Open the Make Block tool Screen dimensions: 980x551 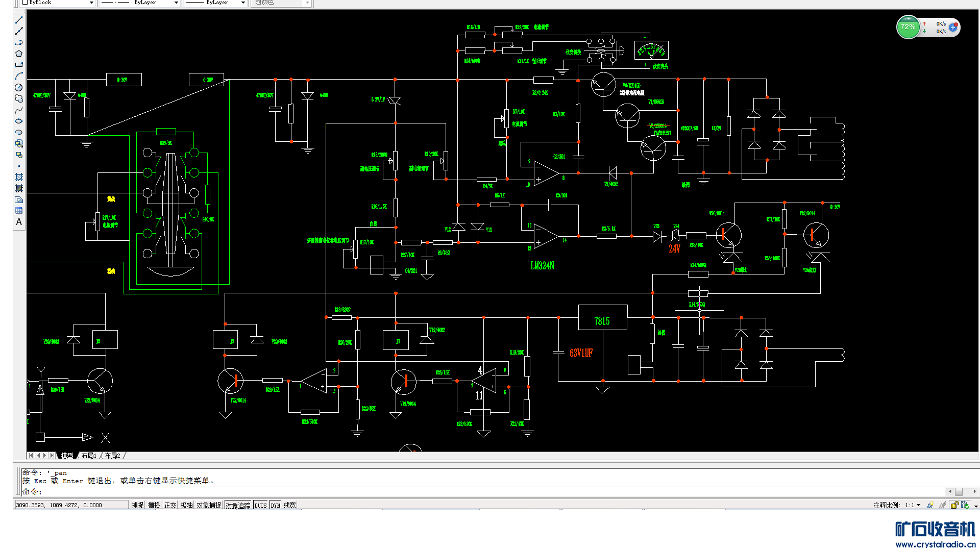[19, 155]
